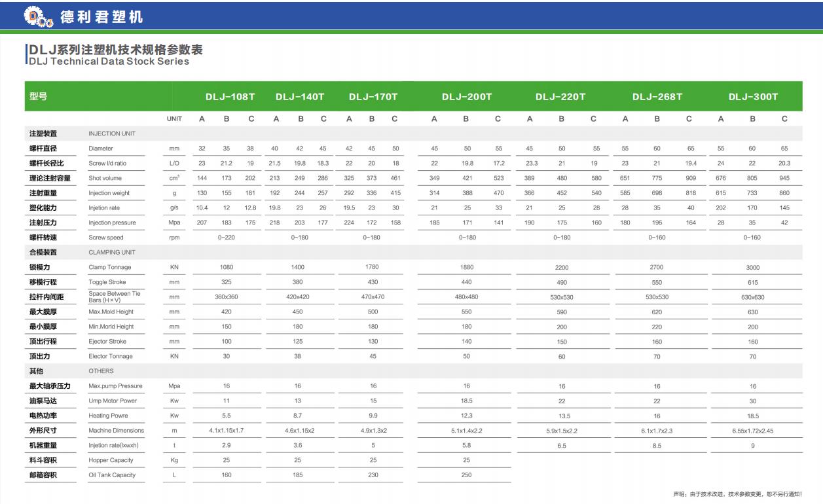
Task: Click the g/s unit cell
Action: (x=174, y=207)
